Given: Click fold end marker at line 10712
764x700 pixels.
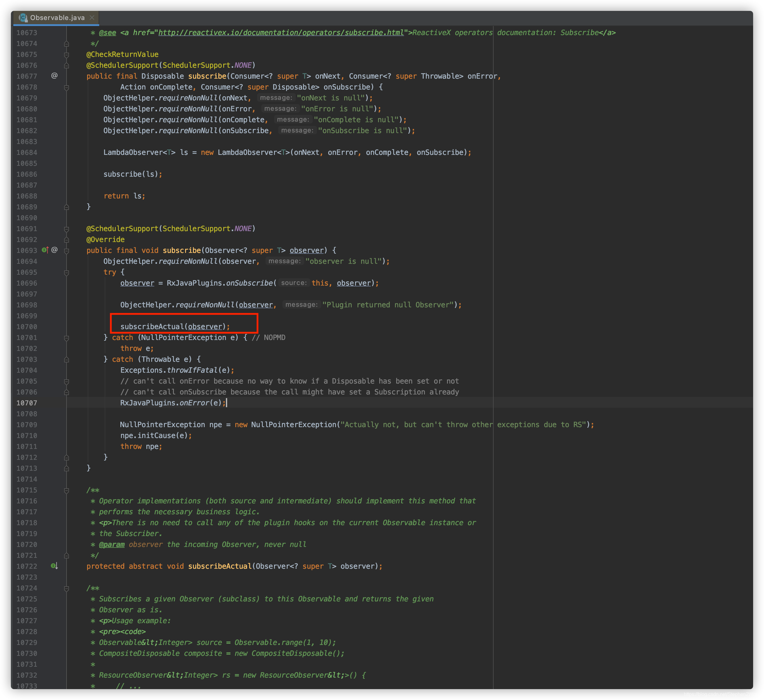Looking at the screenshot, I should [x=66, y=457].
